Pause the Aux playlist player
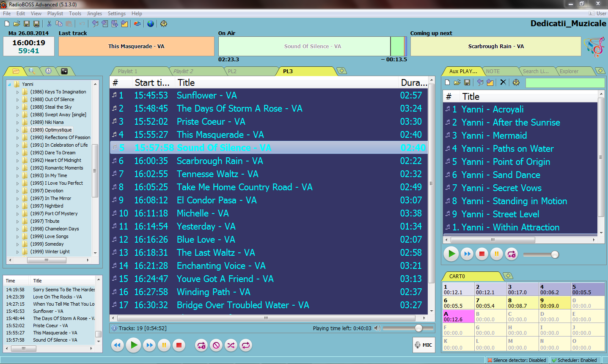Image resolution: width=608 pixels, height=364 pixels. tap(497, 254)
